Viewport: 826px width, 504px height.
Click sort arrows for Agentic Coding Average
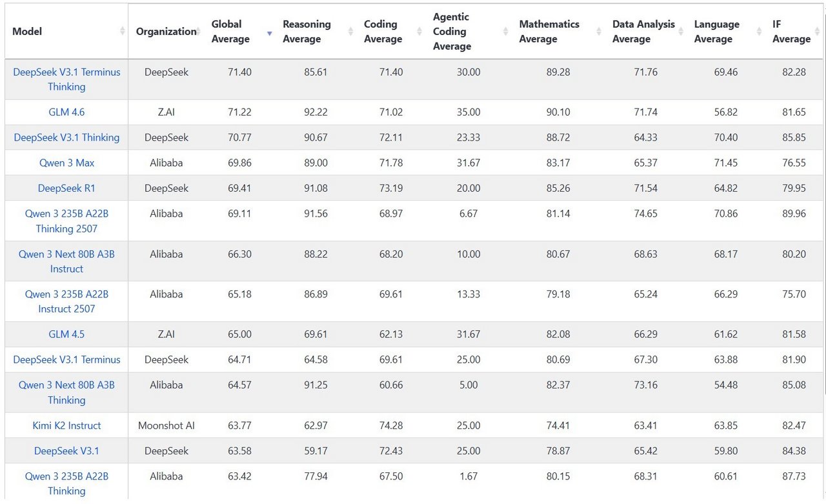tap(506, 32)
